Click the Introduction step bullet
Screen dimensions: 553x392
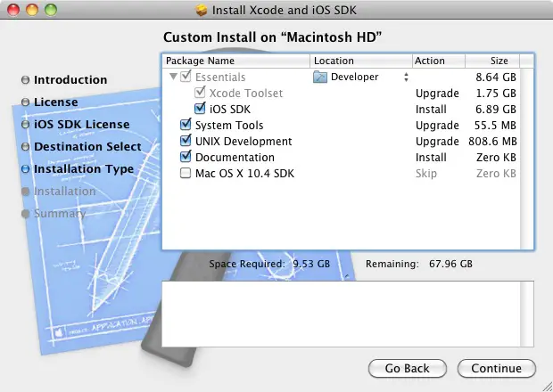point(25,80)
